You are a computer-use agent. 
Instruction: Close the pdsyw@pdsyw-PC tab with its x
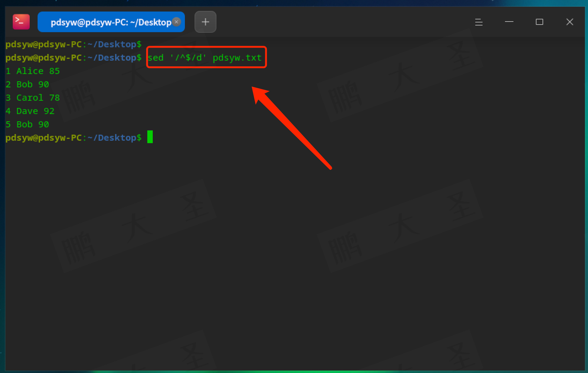(176, 22)
